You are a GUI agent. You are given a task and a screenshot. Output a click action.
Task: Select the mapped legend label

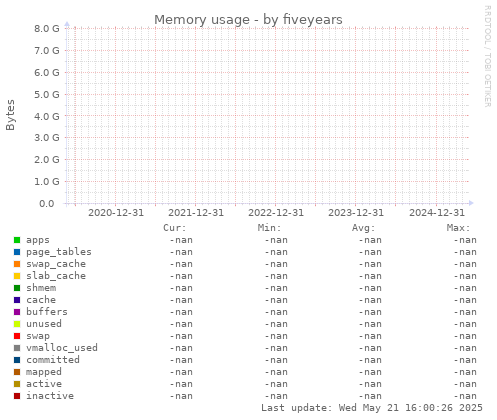point(44,372)
